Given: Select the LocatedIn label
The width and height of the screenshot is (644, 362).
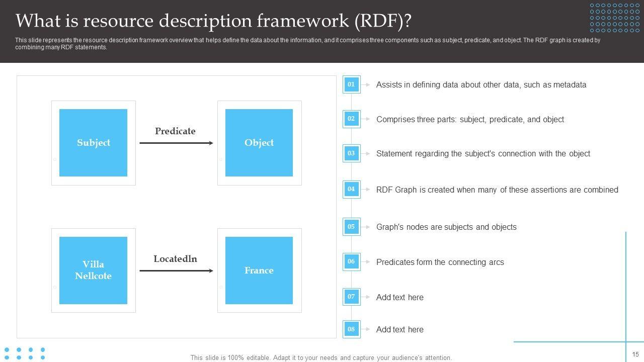Looking at the screenshot, I should 175,259.
